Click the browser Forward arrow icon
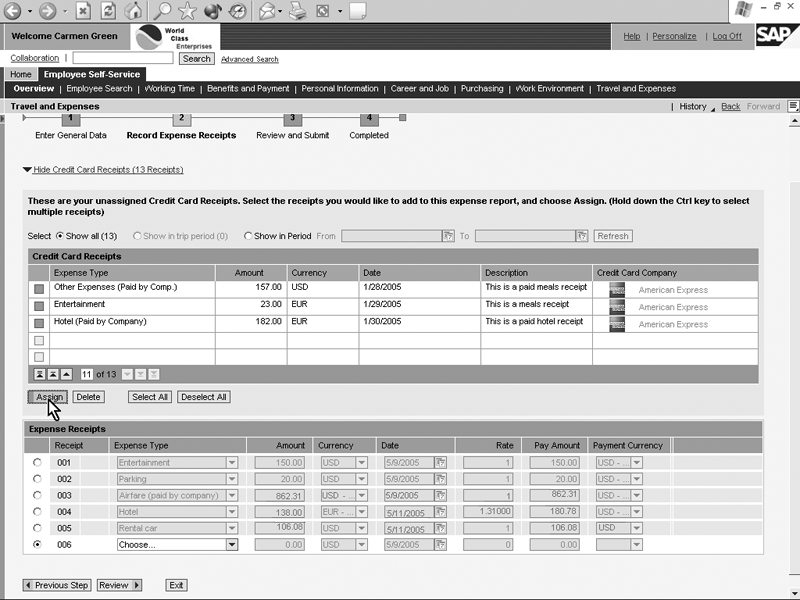The height and width of the screenshot is (600, 800). 47,10
